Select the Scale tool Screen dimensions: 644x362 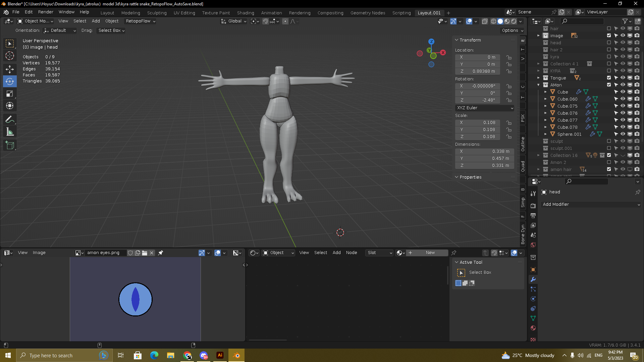10,94
